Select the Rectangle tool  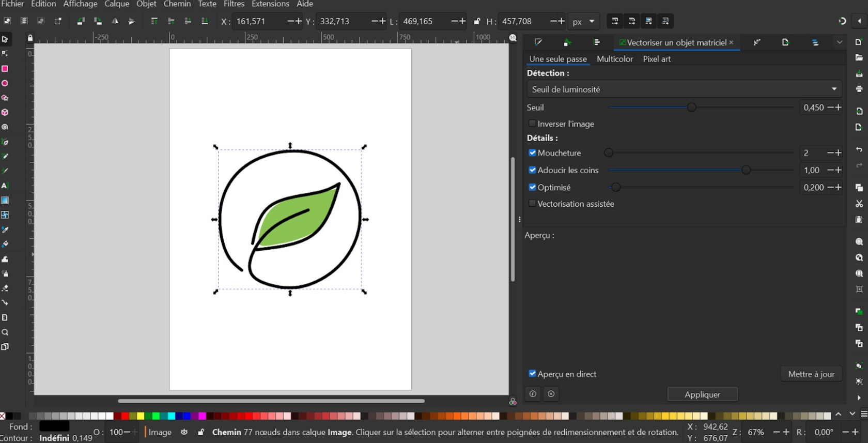tap(5, 69)
